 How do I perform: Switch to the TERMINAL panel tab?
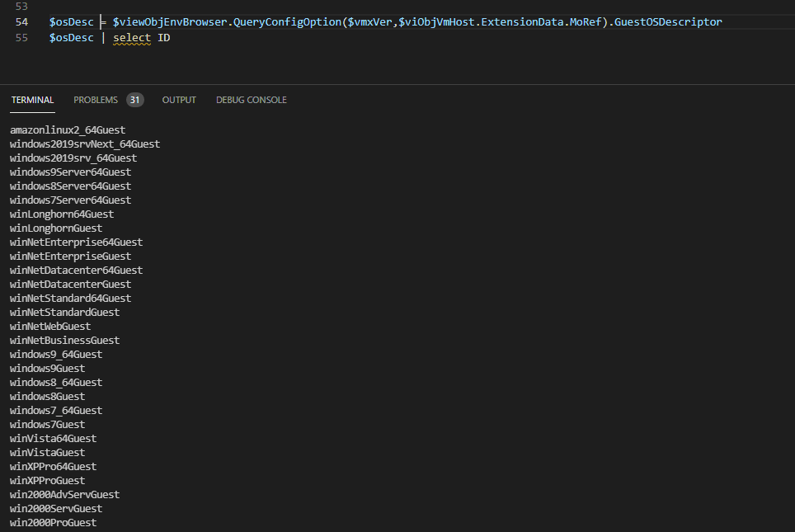[32, 100]
